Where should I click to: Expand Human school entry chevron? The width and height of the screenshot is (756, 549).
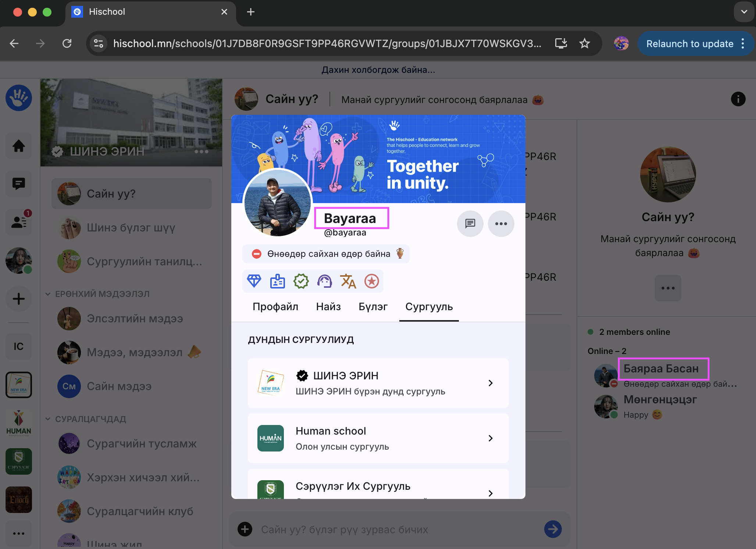(x=490, y=438)
